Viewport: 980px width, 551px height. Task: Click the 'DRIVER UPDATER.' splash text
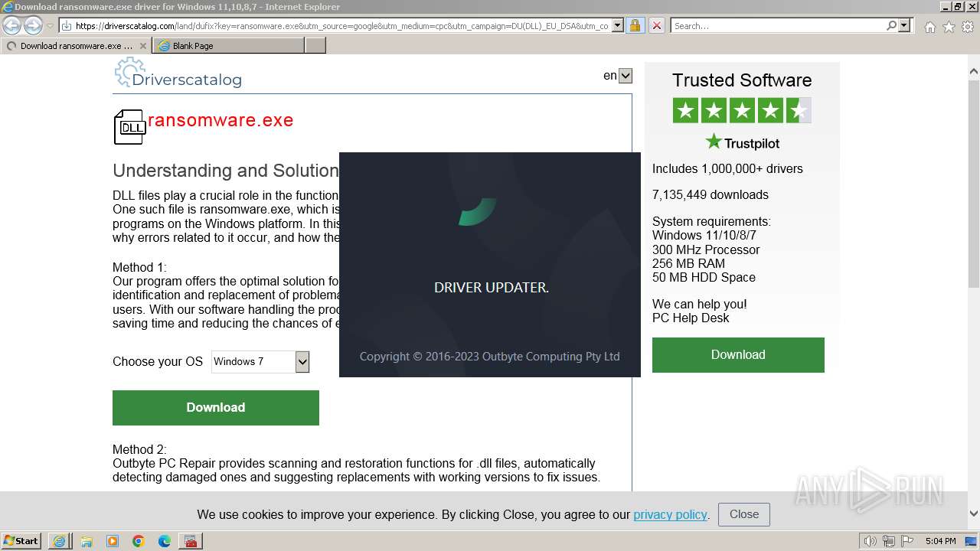pyautogui.click(x=492, y=288)
